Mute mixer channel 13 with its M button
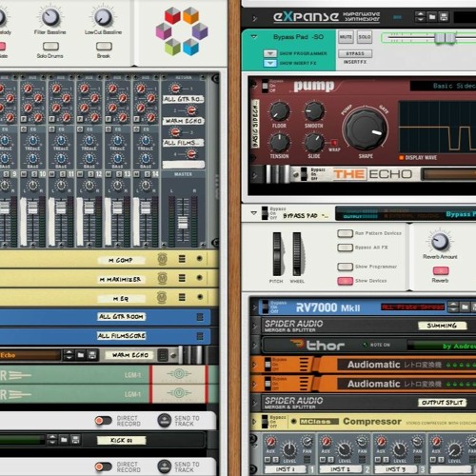Screen dimensions: 476x476 tap(109, 174)
